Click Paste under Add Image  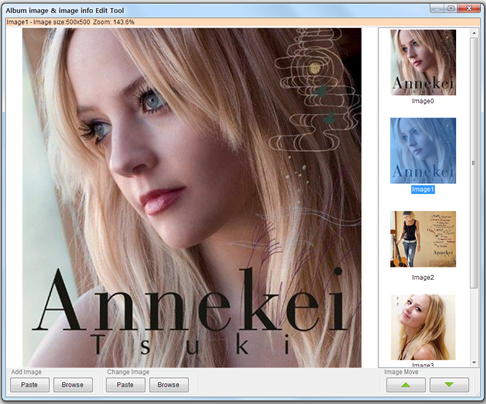point(30,385)
